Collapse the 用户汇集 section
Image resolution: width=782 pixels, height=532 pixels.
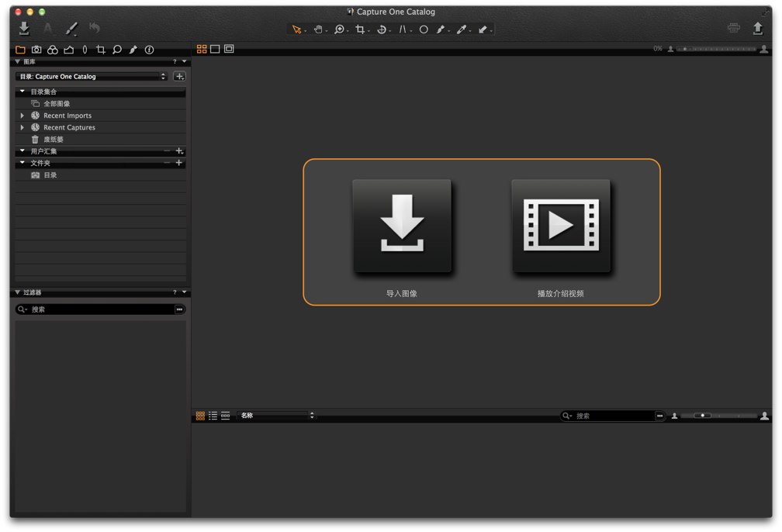(x=22, y=150)
